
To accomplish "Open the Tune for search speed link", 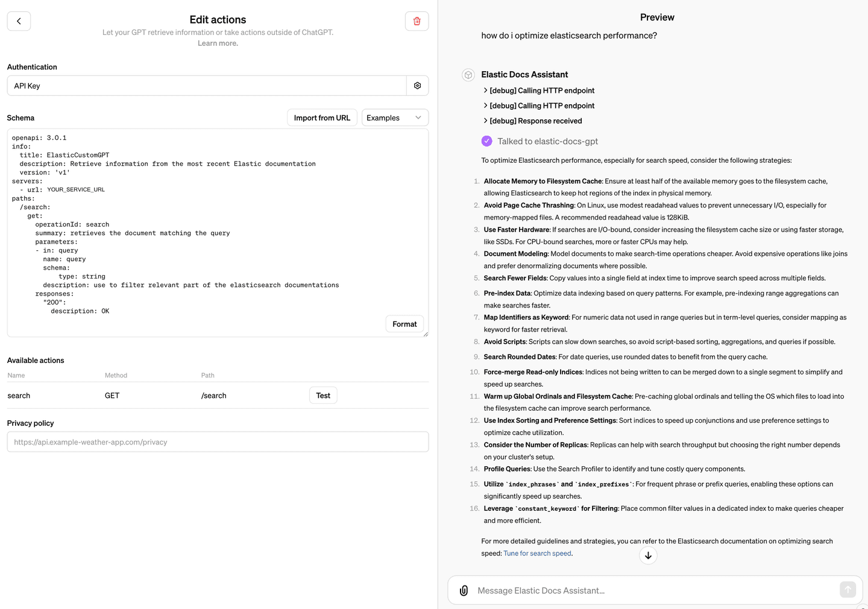I will (536, 553).
